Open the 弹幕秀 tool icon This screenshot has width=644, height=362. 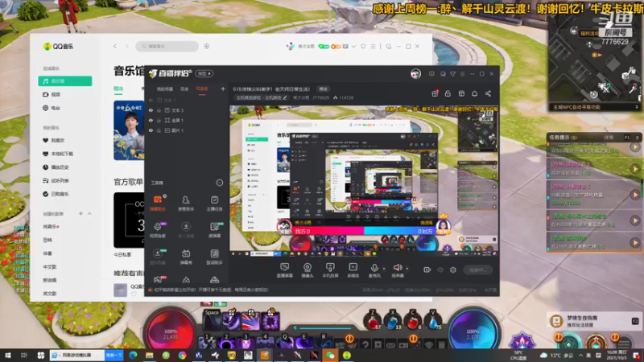(x=186, y=257)
